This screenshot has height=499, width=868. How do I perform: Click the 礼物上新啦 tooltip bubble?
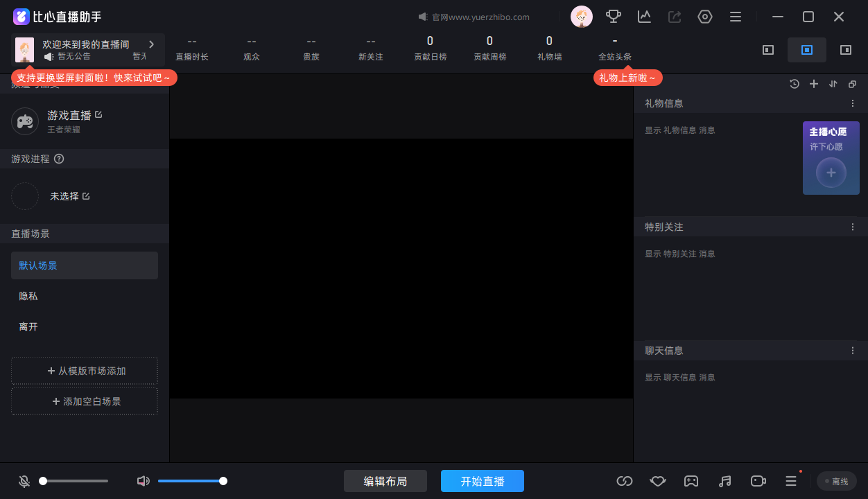[627, 78]
